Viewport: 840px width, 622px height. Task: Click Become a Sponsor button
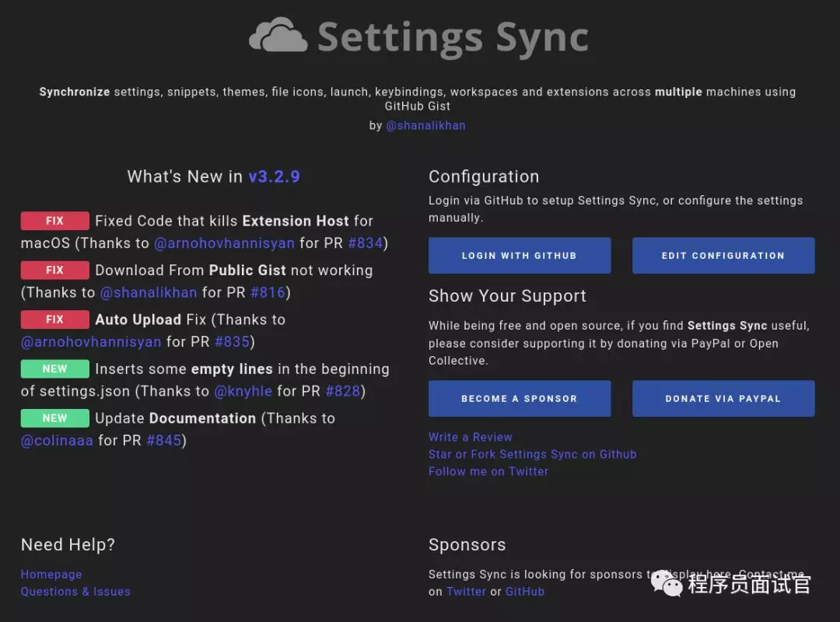(x=519, y=399)
